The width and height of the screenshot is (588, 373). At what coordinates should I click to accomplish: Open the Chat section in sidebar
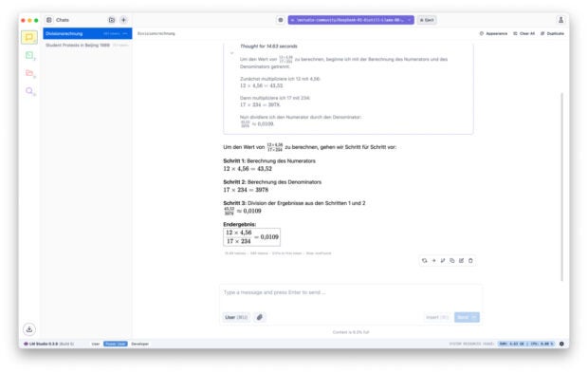point(29,37)
